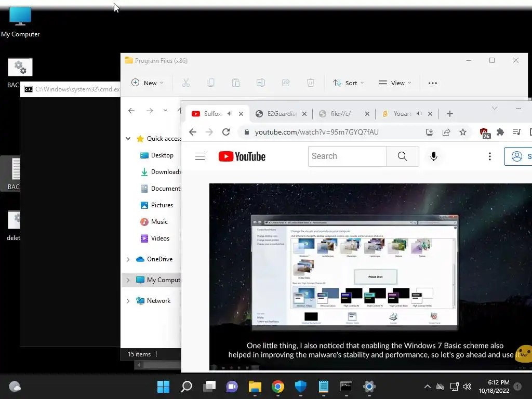
Task: Open uBlock extension icon showing 26
Action: click(485, 132)
